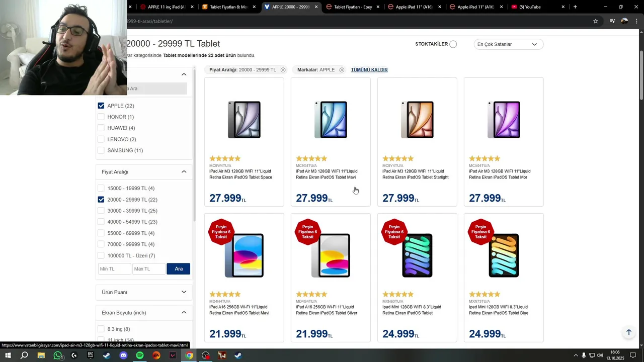The width and height of the screenshot is (644, 362).
Task: Collapse the Ekran Boyutu (inch) section
Action: click(184, 313)
